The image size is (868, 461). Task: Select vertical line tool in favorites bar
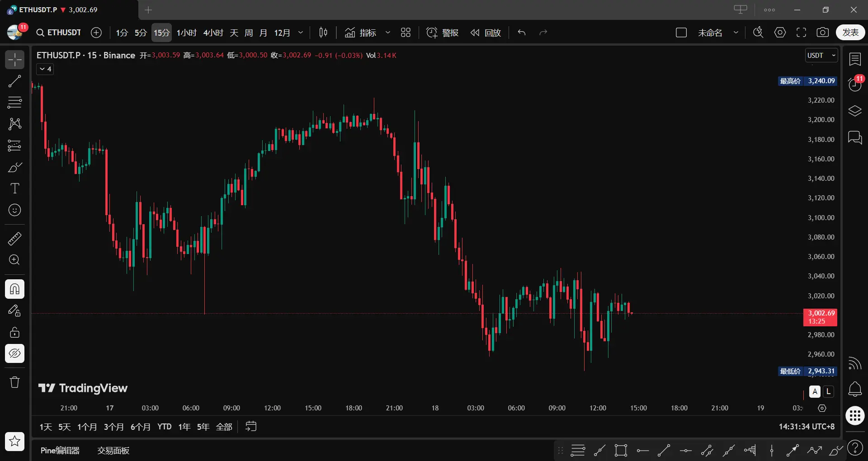(x=772, y=450)
